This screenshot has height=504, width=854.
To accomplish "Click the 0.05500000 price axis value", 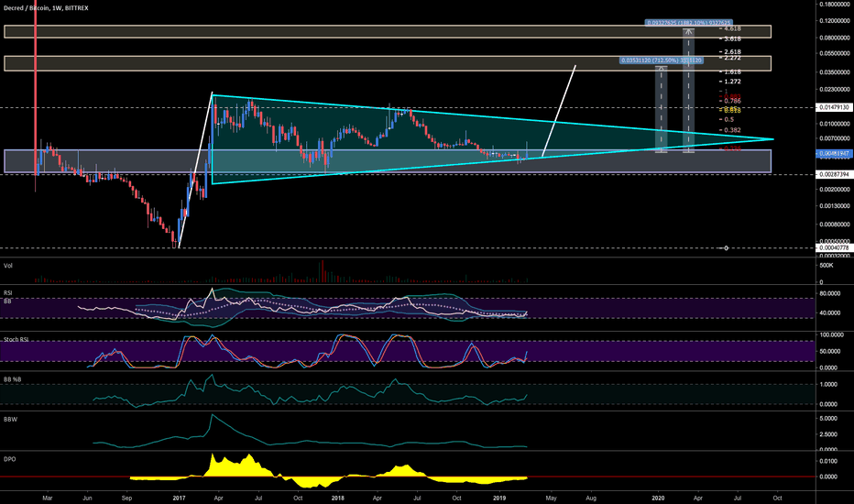I will (x=835, y=54).
